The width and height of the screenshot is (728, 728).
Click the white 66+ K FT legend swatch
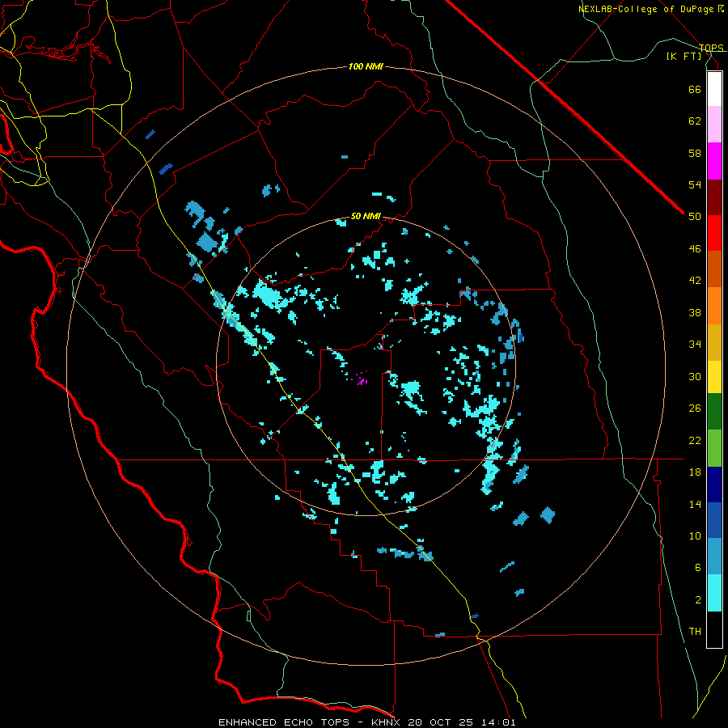click(x=714, y=89)
